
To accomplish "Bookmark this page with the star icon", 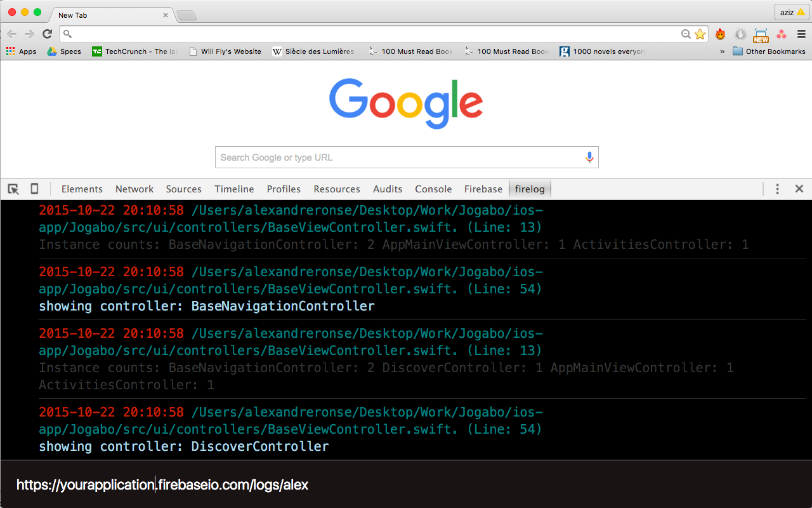I will point(700,34).
